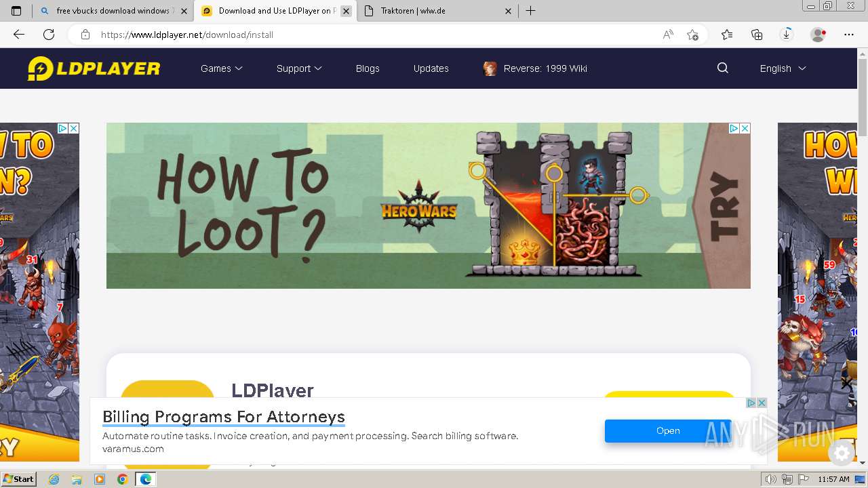The height and width of the screenshot is (488, 868).
Task: Close the Hero Wars banner ad
Action: [745, 128]
